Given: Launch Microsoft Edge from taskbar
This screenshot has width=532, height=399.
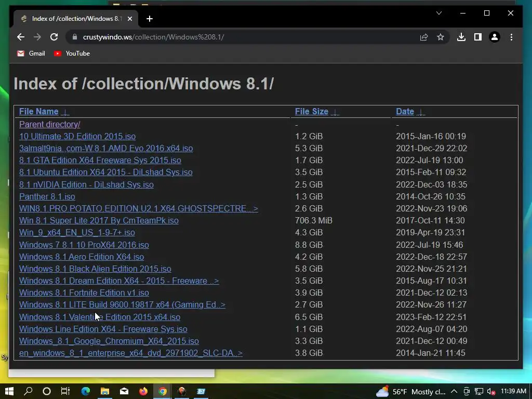Looking at the screenshot, I should coord(86,391).
